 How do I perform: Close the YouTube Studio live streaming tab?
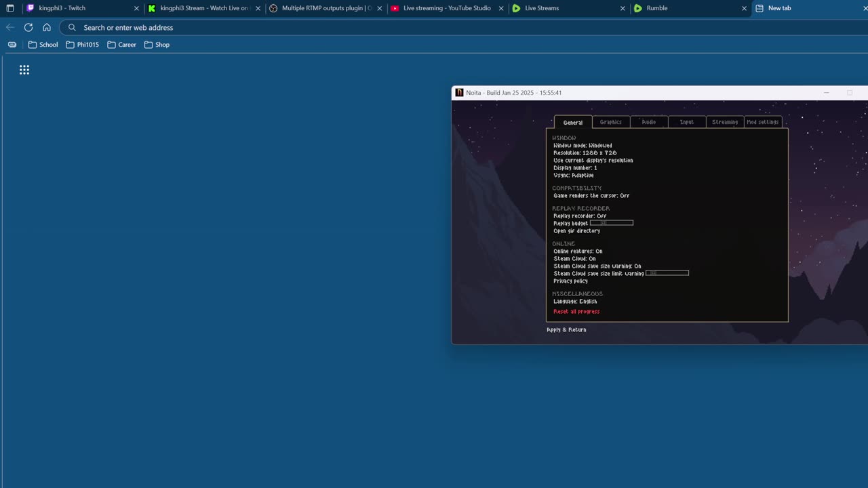(501, 8)
